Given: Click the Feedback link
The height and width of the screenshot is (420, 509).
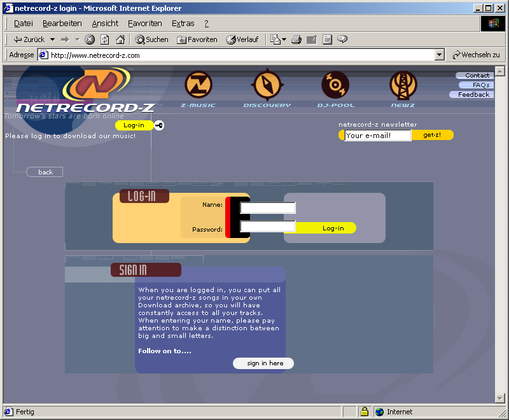Looking at the screenshot, I should (x=471, y=94).
